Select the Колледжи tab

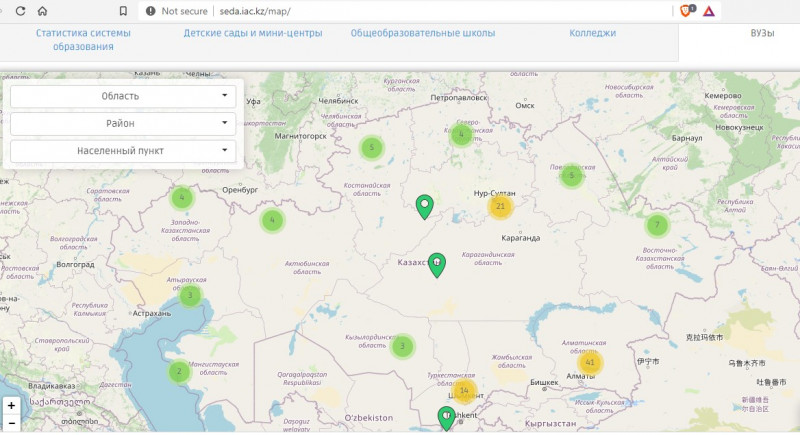click(593, 33)
